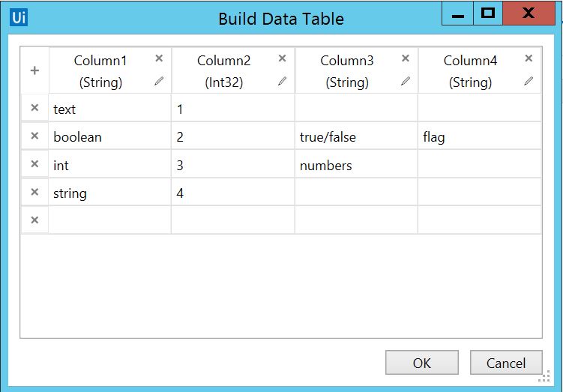Delete the 'text' row
Viewport: 563px width, 392px height.
pos(34,108)
